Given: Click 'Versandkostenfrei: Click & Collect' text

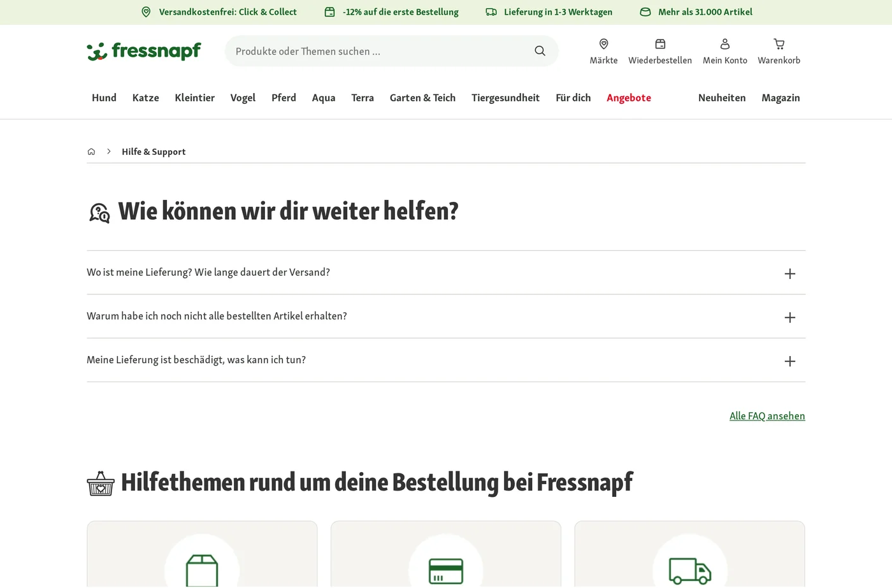Looking at the screenshot, I should (228, 12).
